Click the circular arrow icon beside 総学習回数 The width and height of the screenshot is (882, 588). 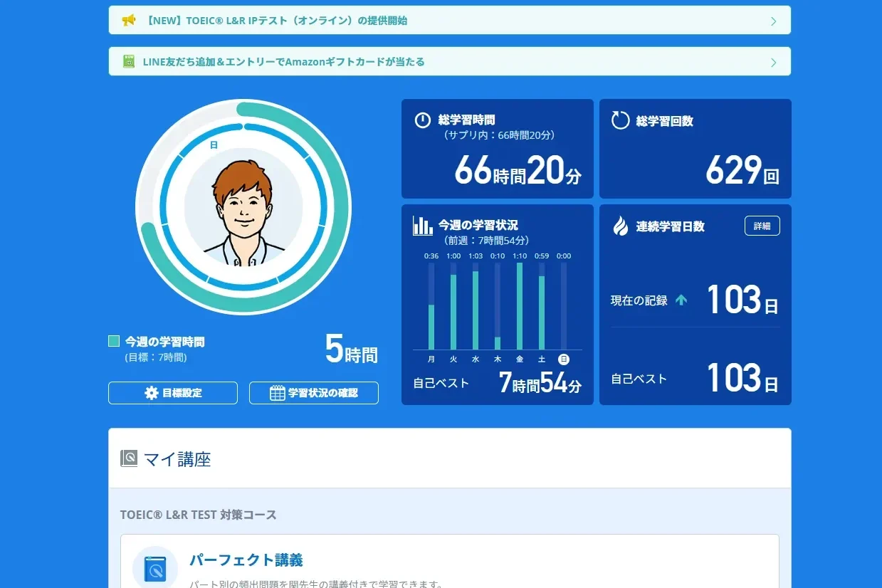point(621,120)
